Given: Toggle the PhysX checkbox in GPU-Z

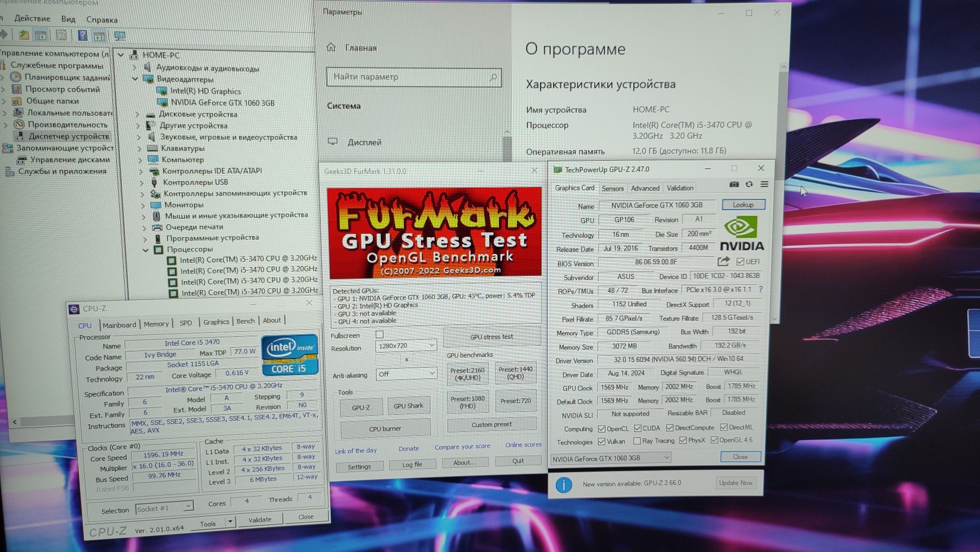Looking at the screenshot, I should 683,440.
